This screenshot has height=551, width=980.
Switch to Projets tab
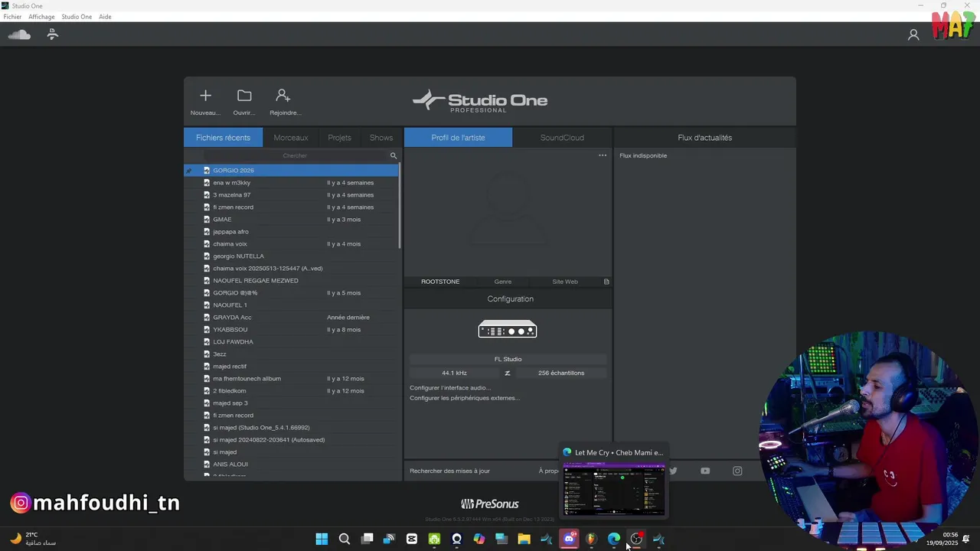(339, 138)
